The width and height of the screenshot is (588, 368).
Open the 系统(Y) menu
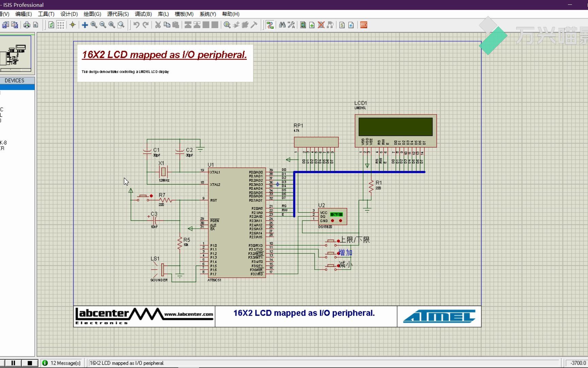click(x=208, y=14)
